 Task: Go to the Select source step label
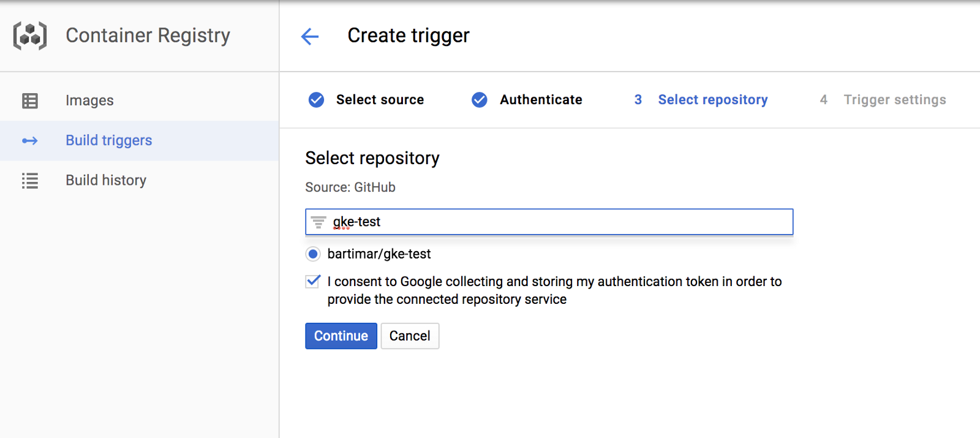[380, 100]
